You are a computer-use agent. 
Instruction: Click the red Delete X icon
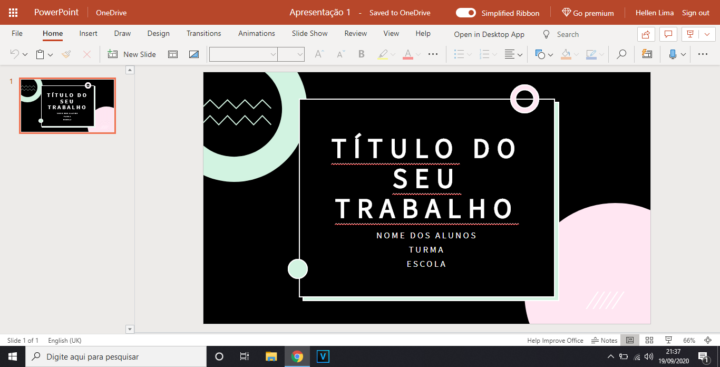pos(87,54)
